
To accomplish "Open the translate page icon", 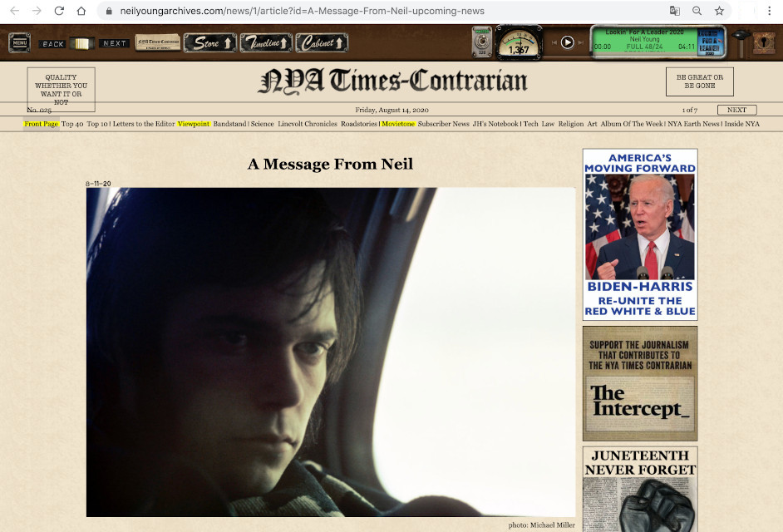I will coord(675,11).
